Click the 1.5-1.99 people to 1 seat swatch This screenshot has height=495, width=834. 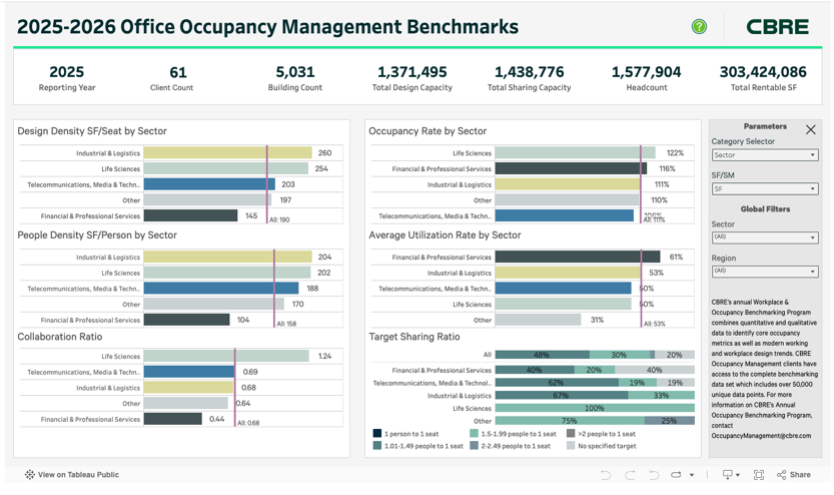(474, 434)
